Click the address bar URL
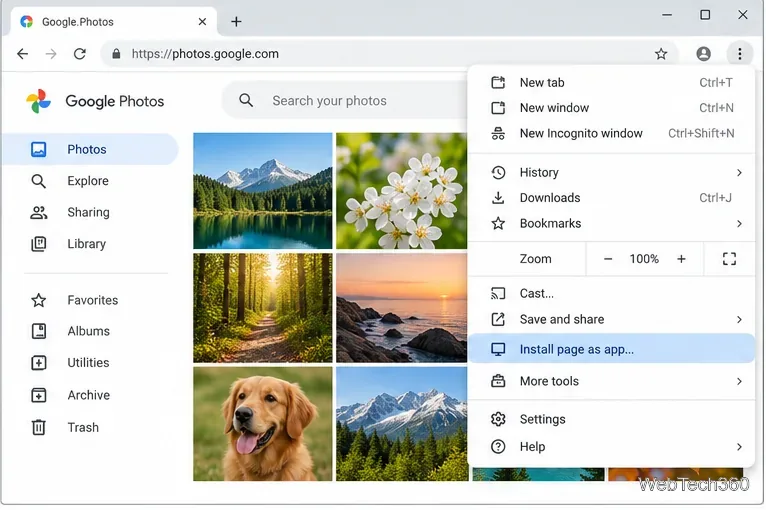This screenshot has height=510, width=766. pyautogui.click(x=205, y=54)
